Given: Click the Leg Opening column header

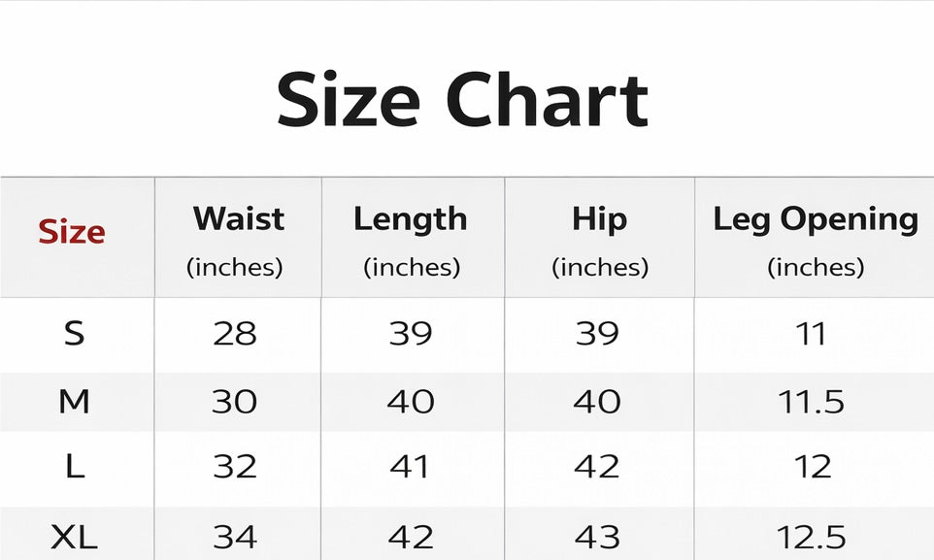Looking at the screenshot, I should coord(815,220).
